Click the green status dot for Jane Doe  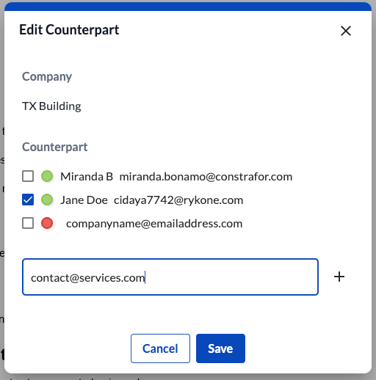coord(47,200)
